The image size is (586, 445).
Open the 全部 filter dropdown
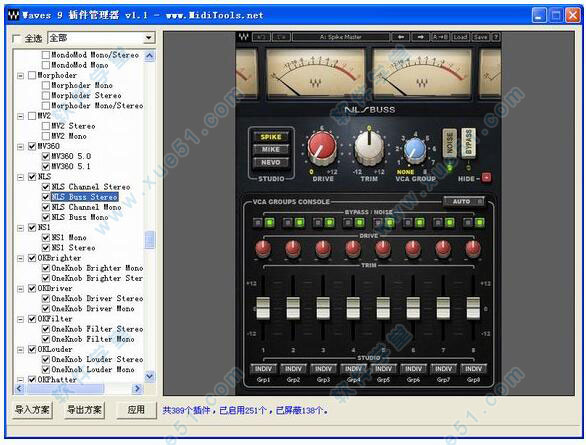(149, 38)
